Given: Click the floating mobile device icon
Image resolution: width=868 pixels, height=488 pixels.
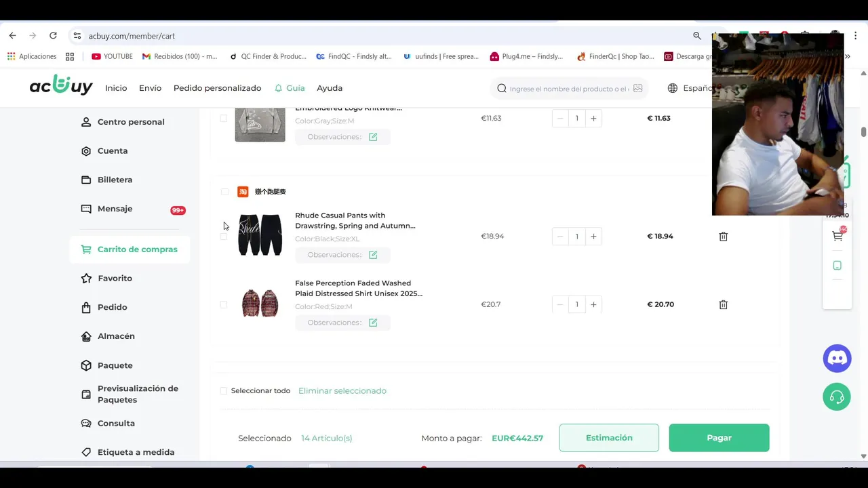Looking at the screenshot, I should 837,266.
